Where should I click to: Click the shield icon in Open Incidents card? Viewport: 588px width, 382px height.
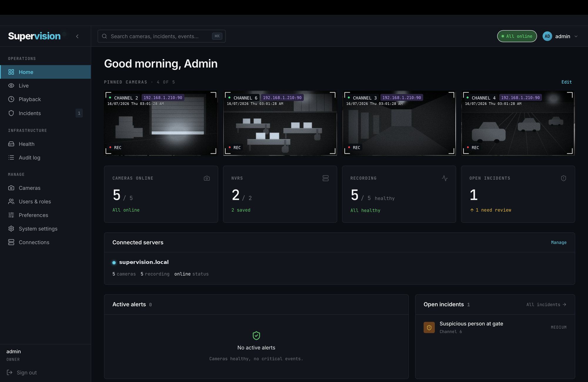pyautogui.click(x=563, y=178)
